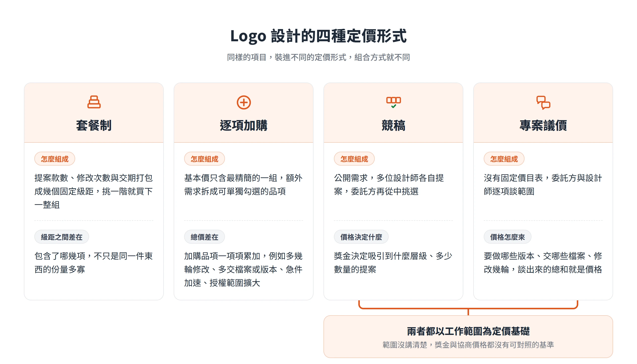Click the paragraph starting 基本價只含最精簡
Image resolution: width=637 pixels, height=364 pixels.
244,184
